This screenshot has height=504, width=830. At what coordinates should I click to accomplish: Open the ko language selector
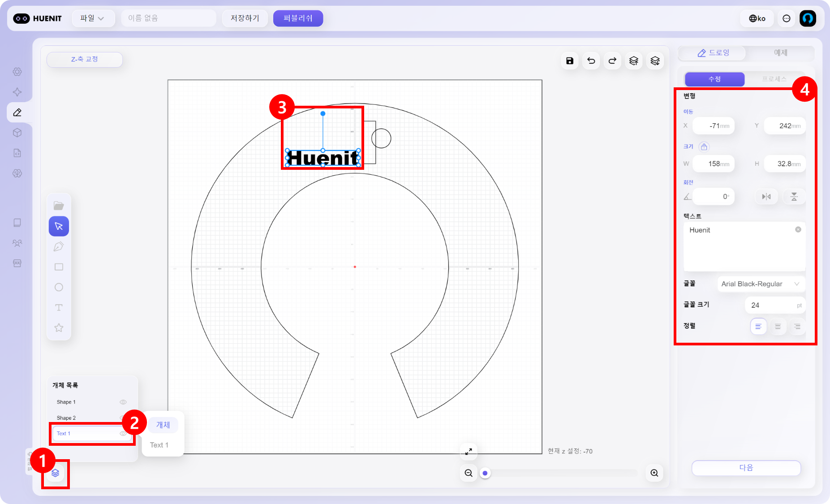[757, 18]
